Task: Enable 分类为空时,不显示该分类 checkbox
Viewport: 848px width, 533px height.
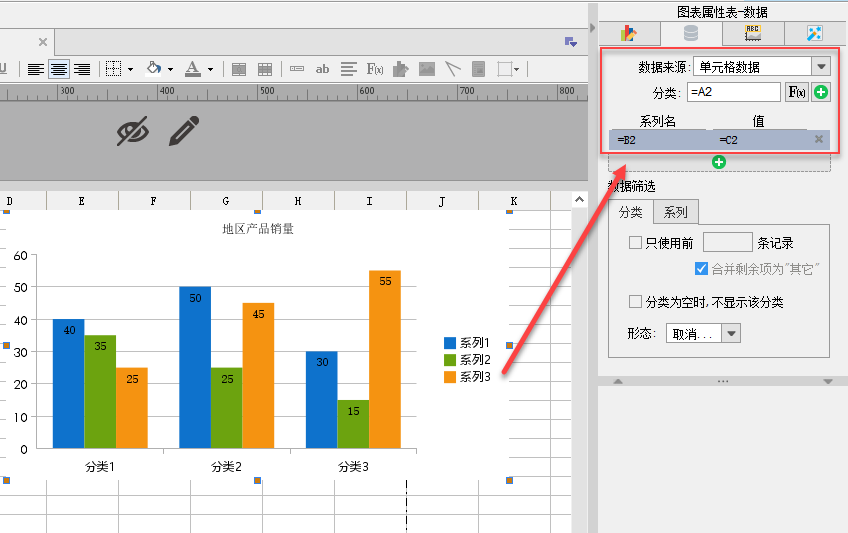Action: tap(635, 301)
